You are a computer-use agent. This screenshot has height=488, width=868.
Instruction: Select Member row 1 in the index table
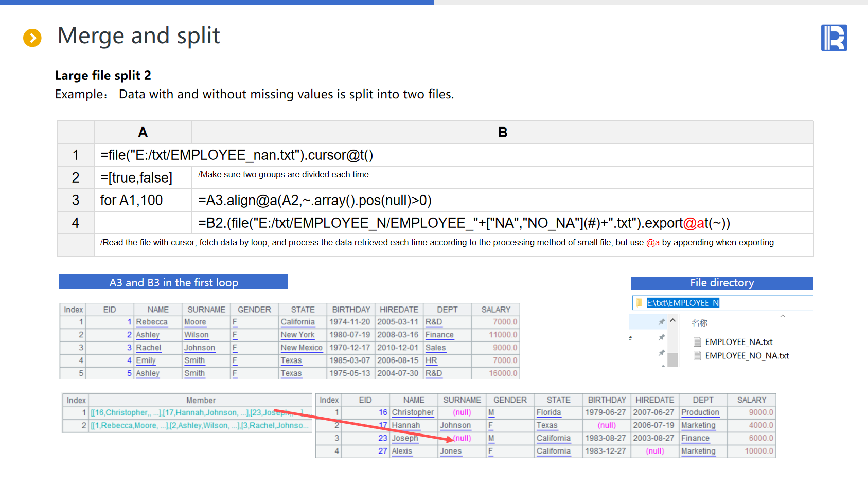pos(200,412)
